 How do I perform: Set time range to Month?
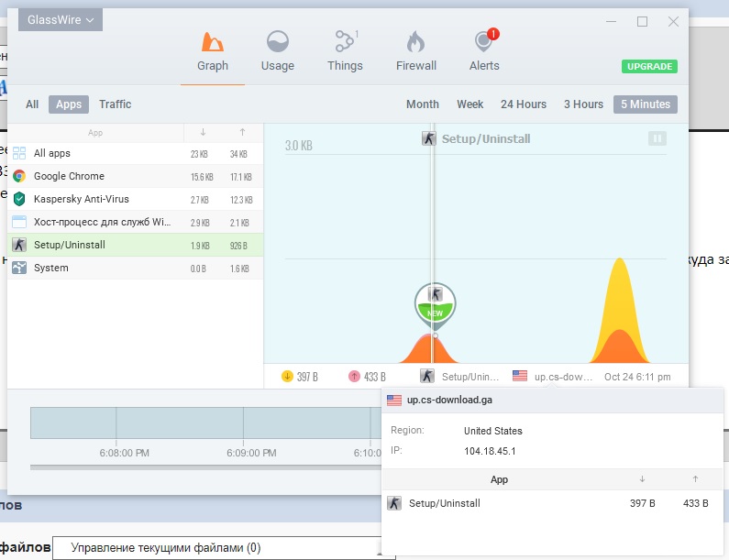point(423,104)
